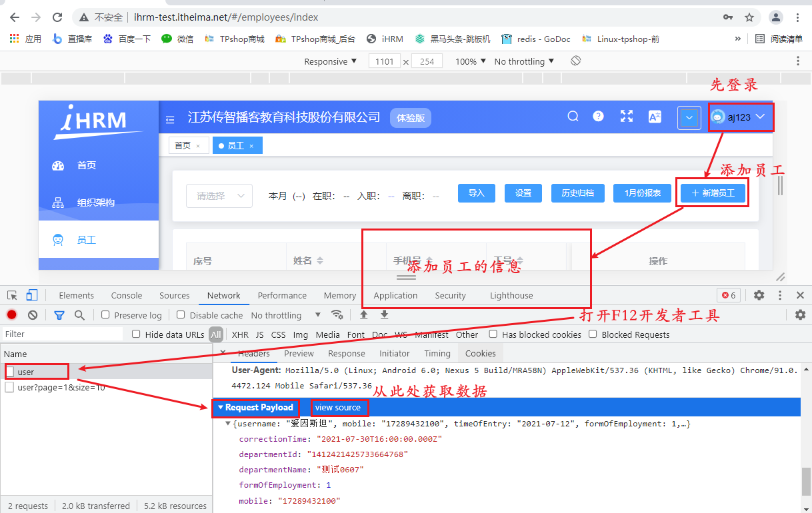Open network search magnifier icon
812x513 pixels.
click(79, 315)
